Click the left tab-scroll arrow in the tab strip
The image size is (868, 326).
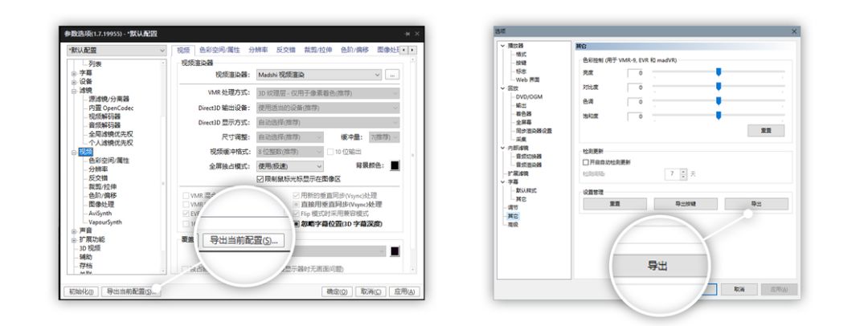pyautogui.click(x=404, y=50)
